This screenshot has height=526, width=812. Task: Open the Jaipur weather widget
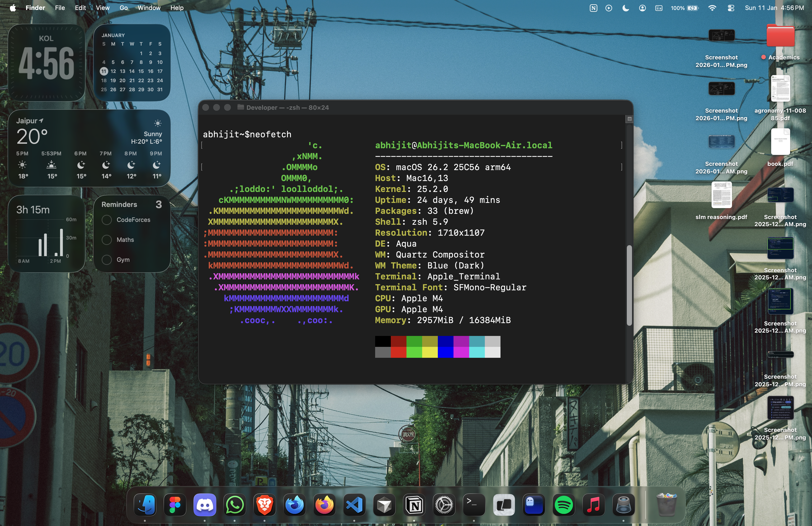[x=89, y=148]
